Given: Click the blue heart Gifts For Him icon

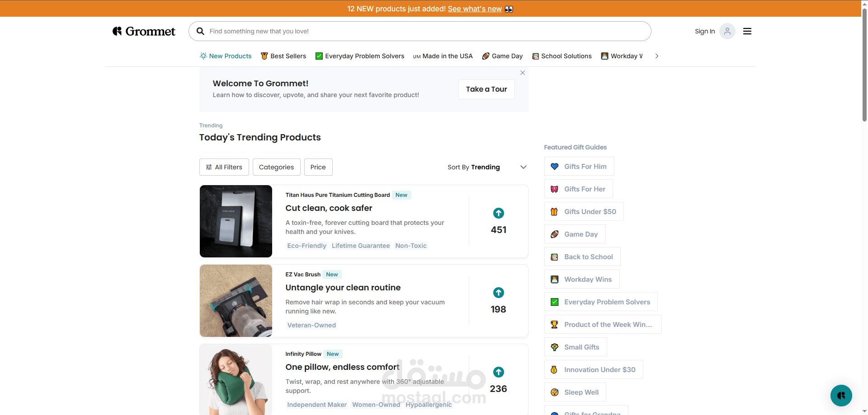Looking at the screenshot, I should [x=555, y=167].
